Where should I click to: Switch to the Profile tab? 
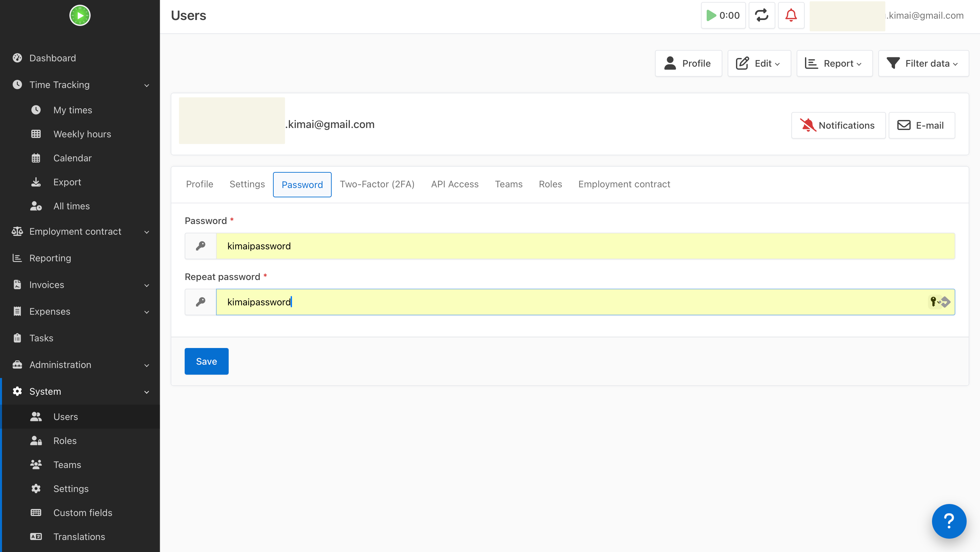pyautogui.click(x=199, y=184)
